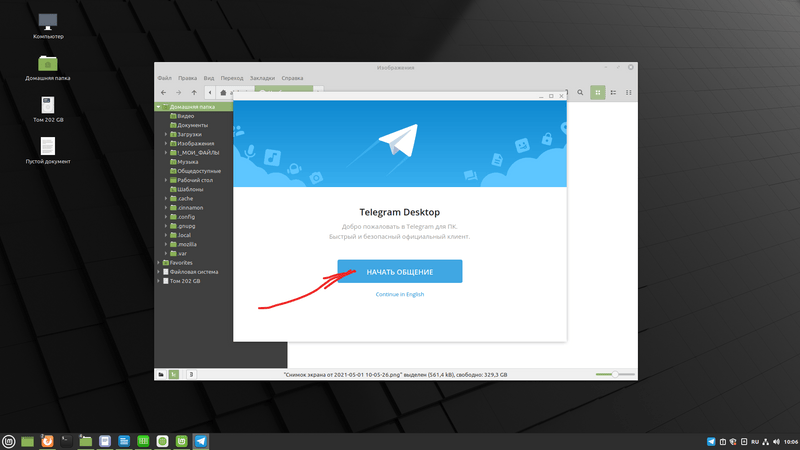Viewport: 800px width, 450px height.
Task: Go up to the parent folder
Action: tap(194, 92)
